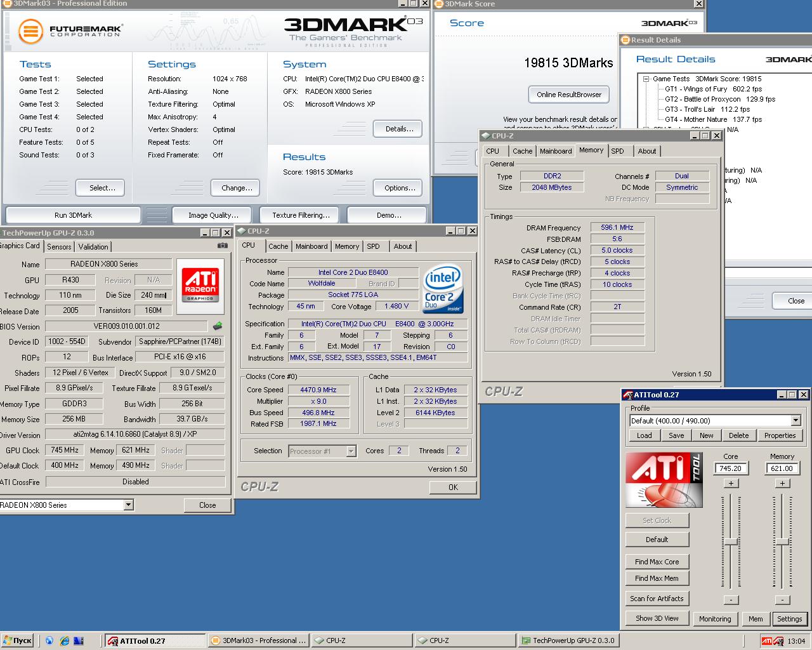Click the CPU-Z memory window title bar icon
This screenshot has height=650, width=812.
tap(485, 135)
